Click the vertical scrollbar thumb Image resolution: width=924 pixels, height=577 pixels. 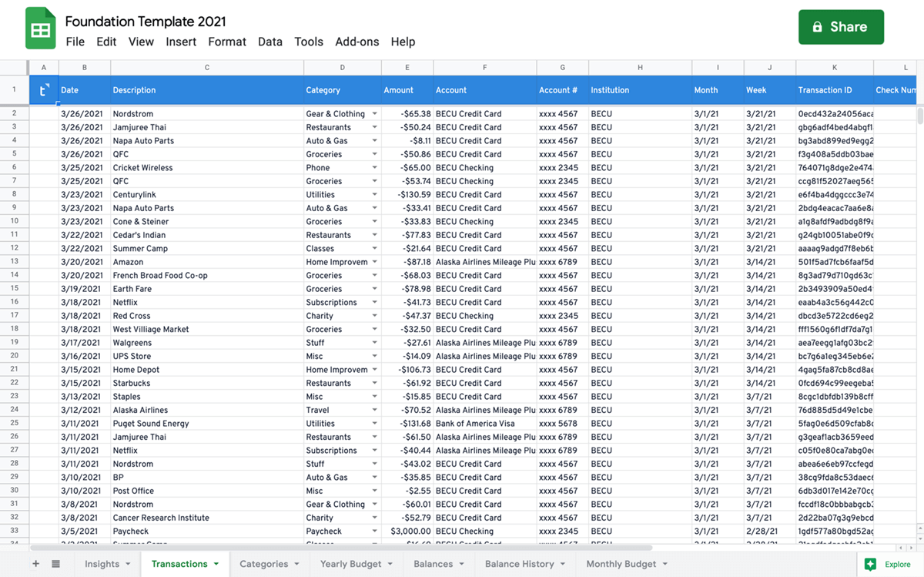(919, 116)
